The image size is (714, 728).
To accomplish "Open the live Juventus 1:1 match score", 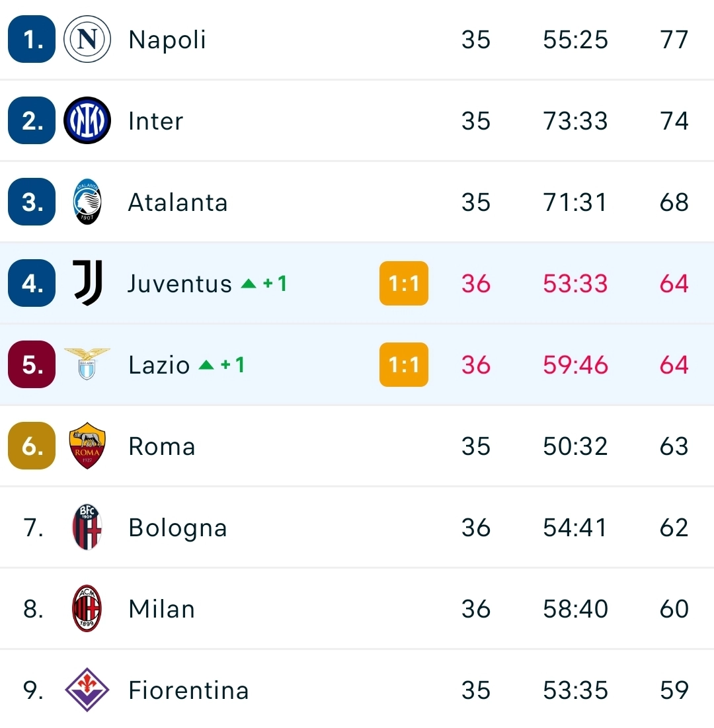I will [403, 283].
